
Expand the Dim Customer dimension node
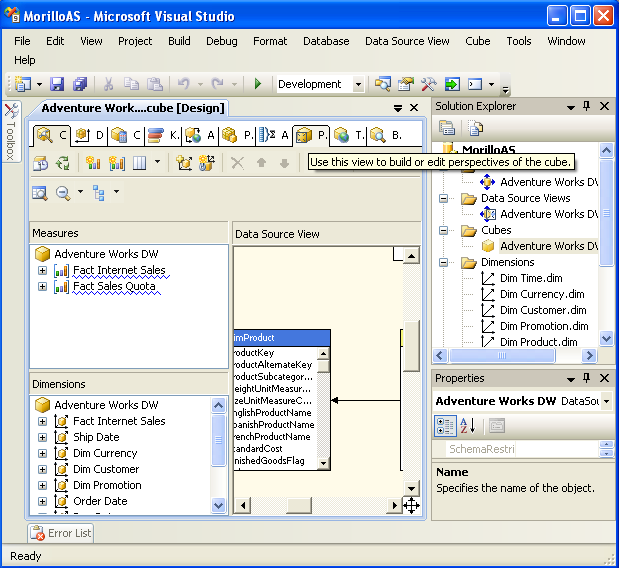coord(42,469)
